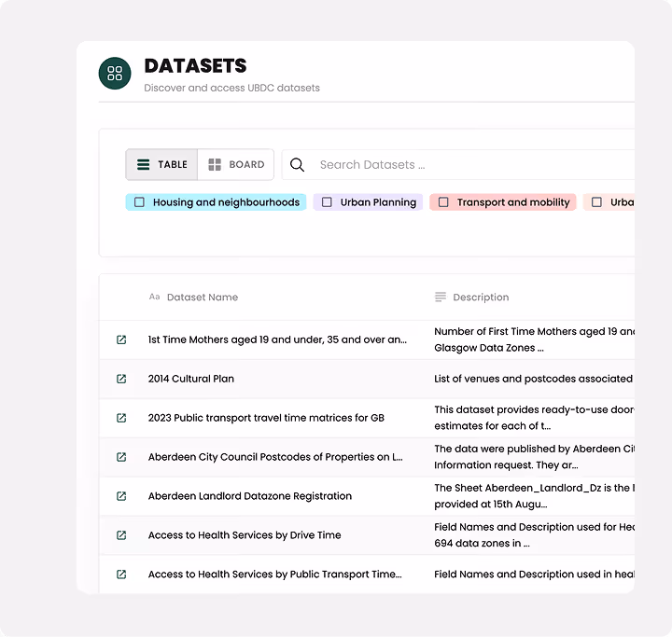
Task: Open link icon for 2014 Cultural Plan
Action: (x=121, y=379)
